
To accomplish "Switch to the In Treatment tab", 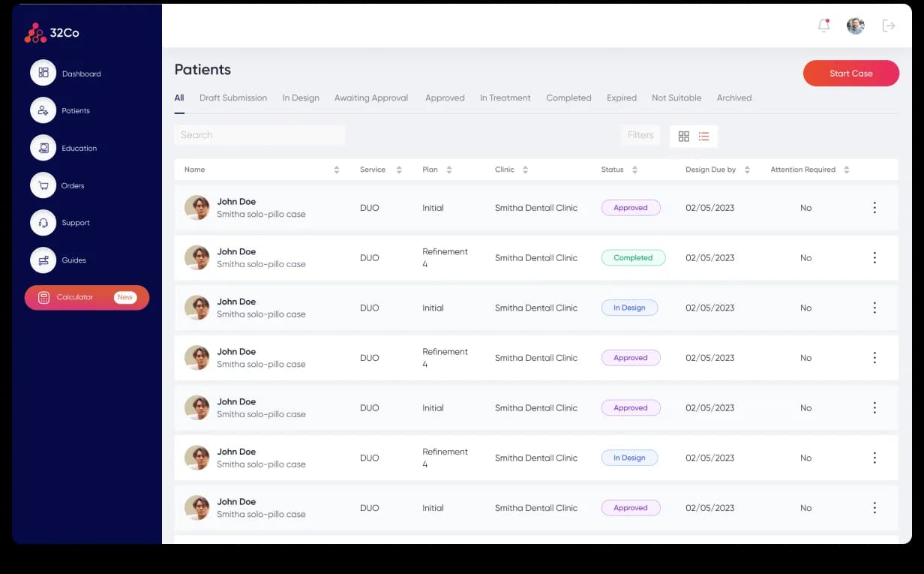I will pyautogui.click(x=505, y=98).
